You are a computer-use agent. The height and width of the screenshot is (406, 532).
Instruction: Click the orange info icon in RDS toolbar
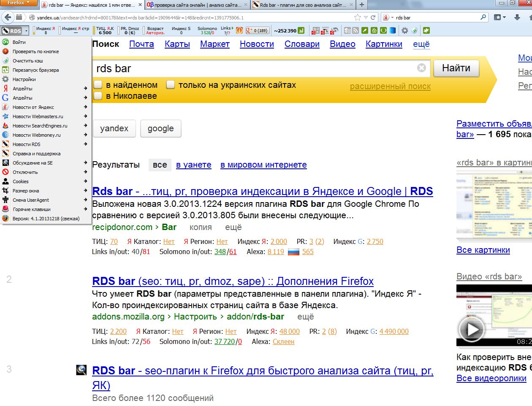click(239, 30)
